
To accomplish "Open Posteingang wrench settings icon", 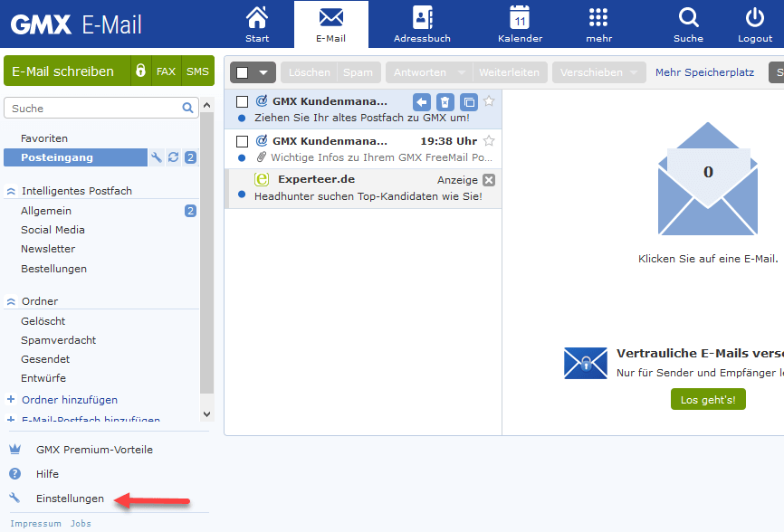I will pos(157,157).
